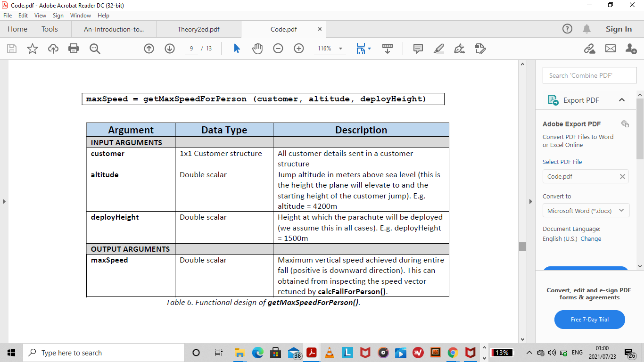
Task: Click the Change language link
Action: point(591,239)
